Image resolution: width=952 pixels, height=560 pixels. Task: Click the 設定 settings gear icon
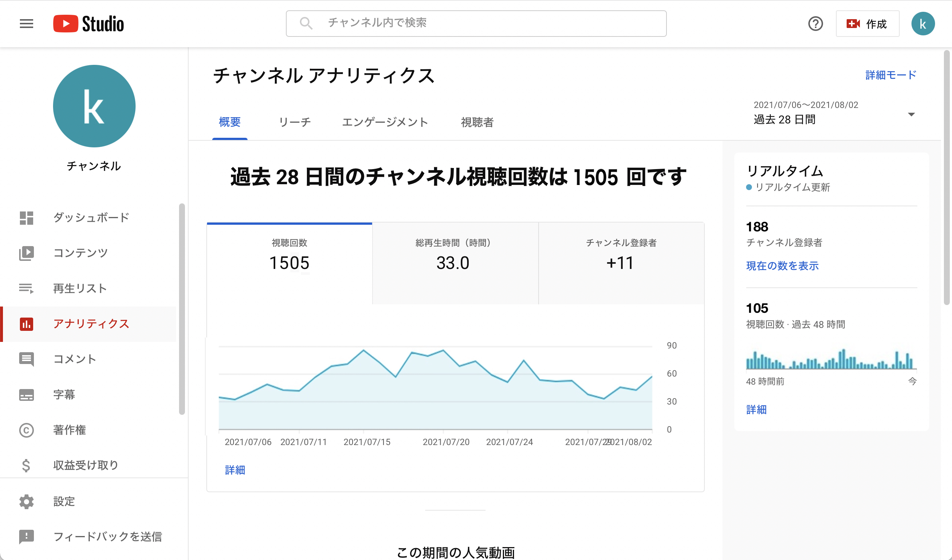click(x=27, y=501)
